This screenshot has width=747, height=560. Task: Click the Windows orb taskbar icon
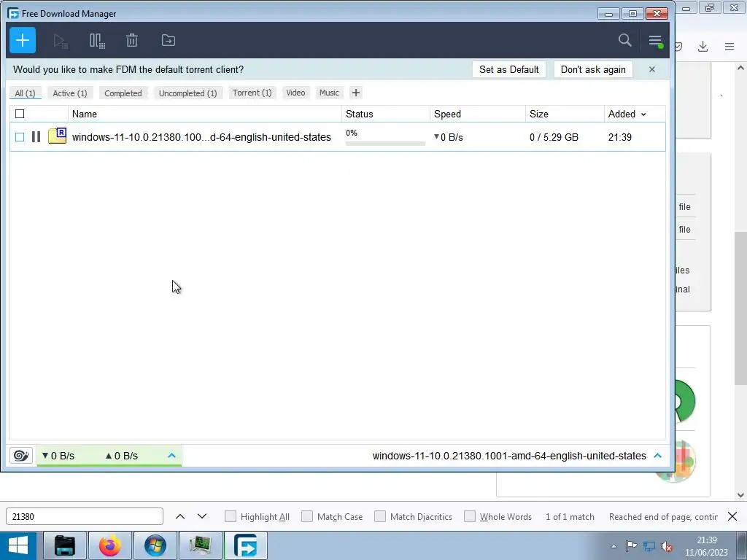click(x=155, y=545)
